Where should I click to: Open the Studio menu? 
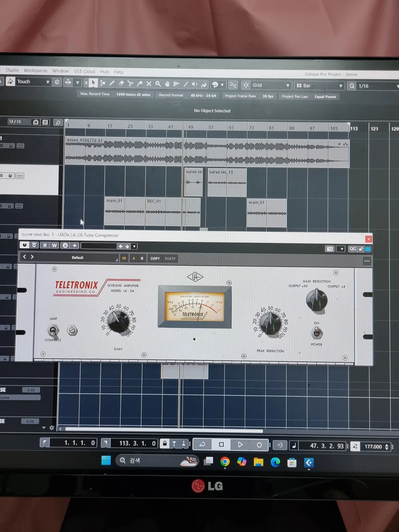(12, 70)
